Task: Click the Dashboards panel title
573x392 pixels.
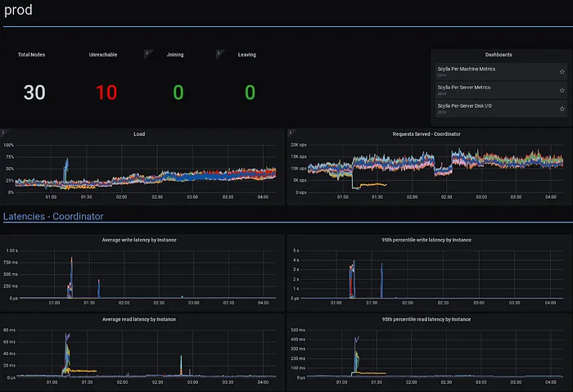Action: click(499, 55)
